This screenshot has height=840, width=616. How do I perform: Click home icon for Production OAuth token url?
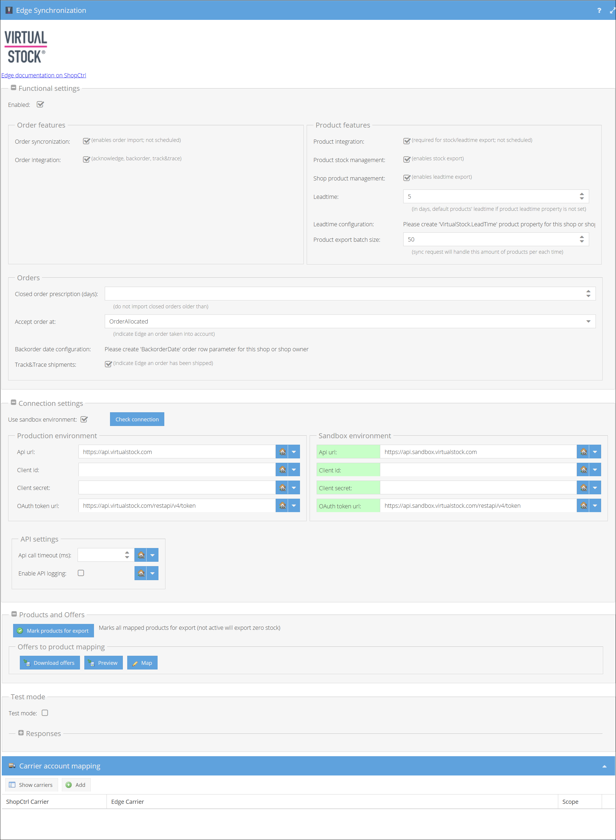pos(282,505)
